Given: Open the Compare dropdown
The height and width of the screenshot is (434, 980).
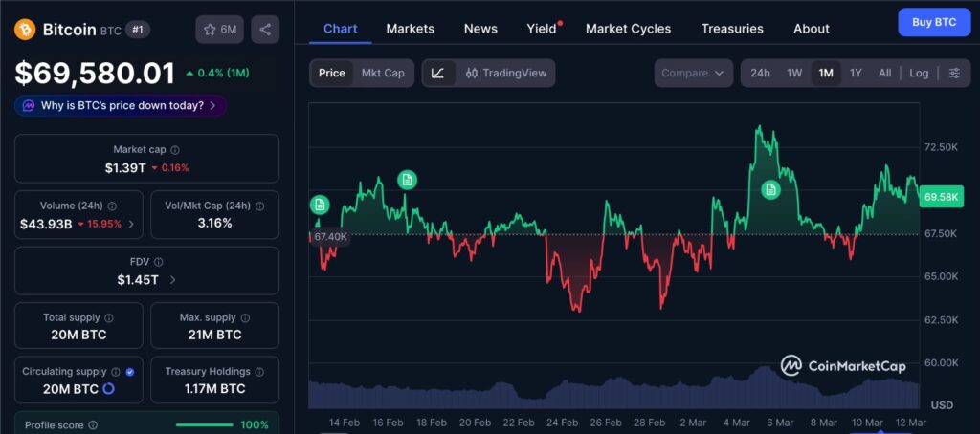Looking at the screenshot, I should tap(693, 73).
